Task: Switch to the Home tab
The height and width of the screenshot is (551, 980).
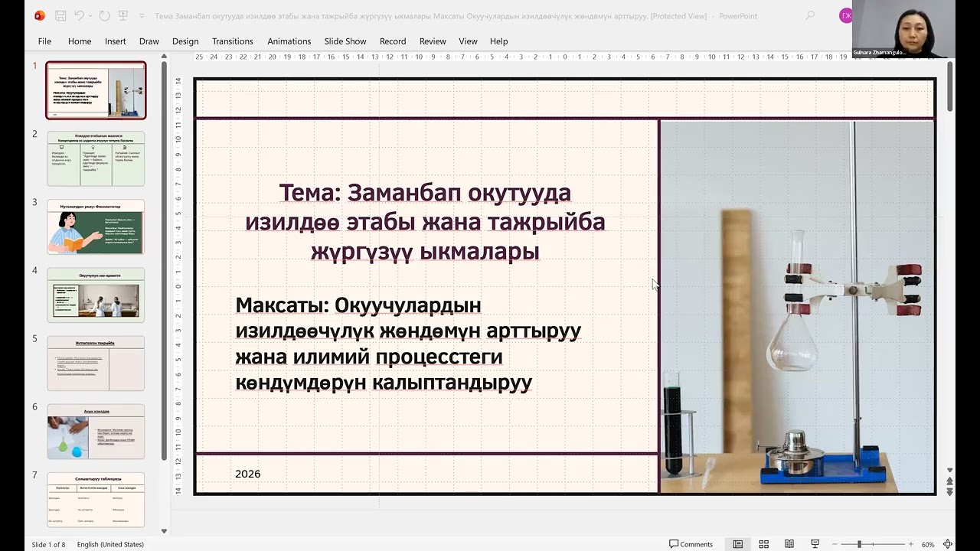Action: pos(80,41)
